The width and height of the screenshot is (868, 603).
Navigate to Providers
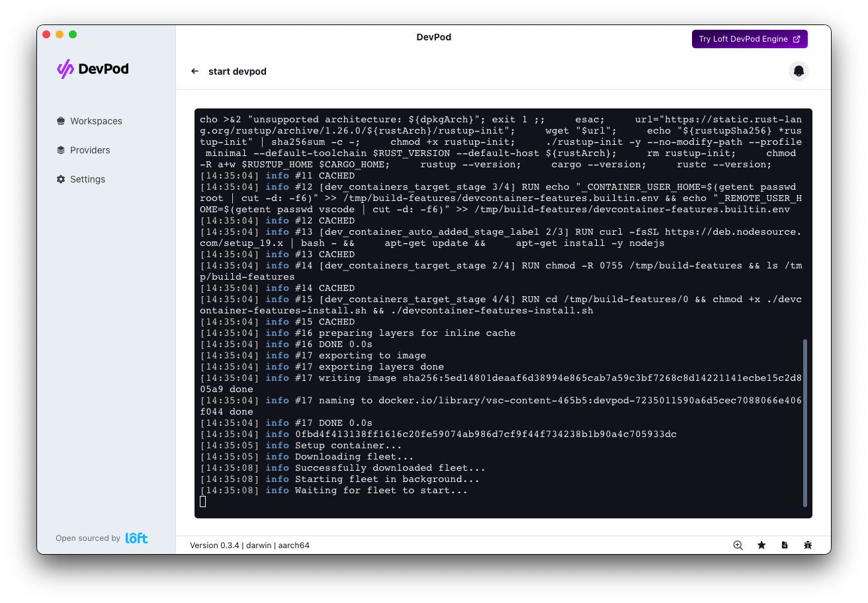[x=90, y=150]
